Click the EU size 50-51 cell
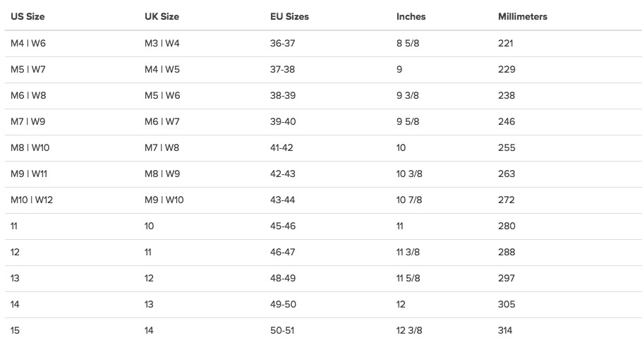 [281, 330]
